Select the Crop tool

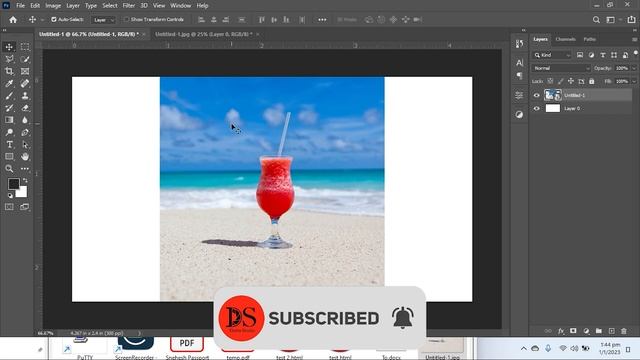pos(9,71)
